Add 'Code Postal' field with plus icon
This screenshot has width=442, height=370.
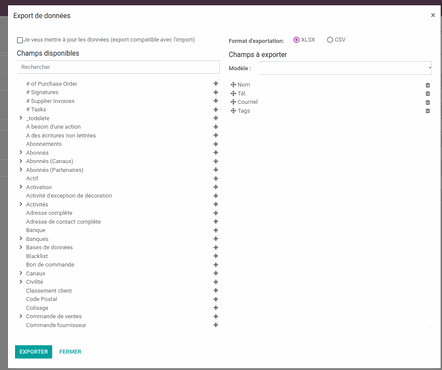coord(216,299)
